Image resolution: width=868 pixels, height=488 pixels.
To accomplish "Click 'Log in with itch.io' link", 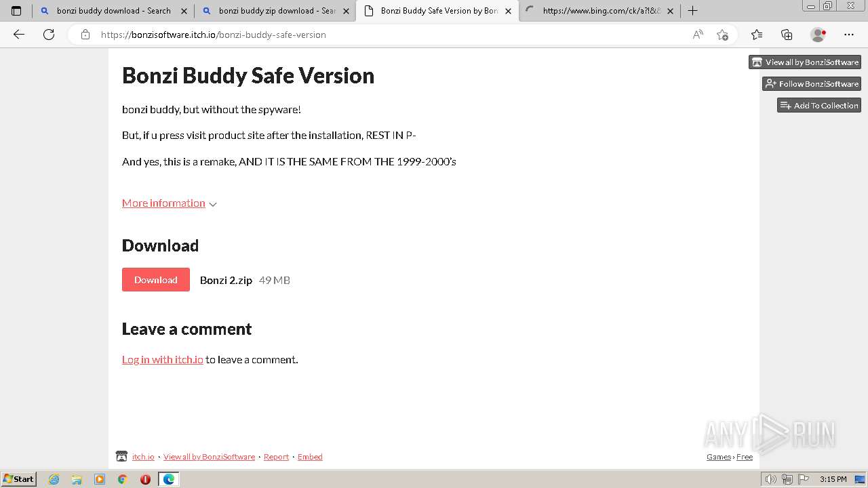I will [163, 360].
